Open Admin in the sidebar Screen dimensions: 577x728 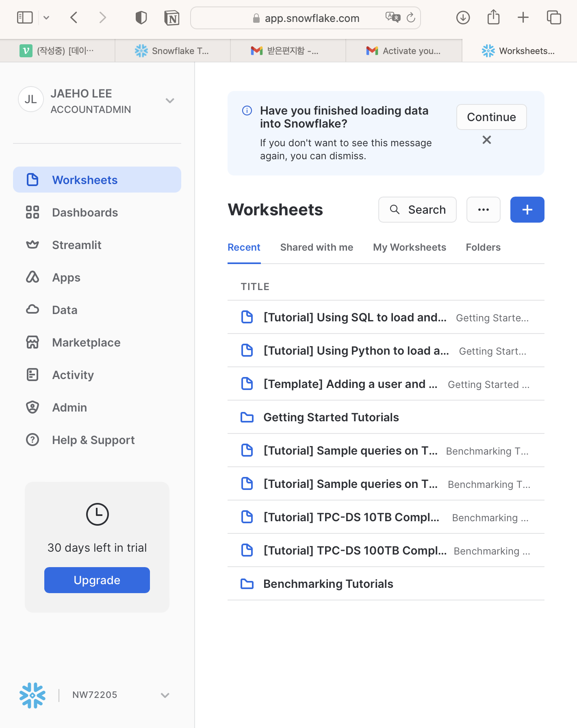pyautogui.click(x=97, y=407)
